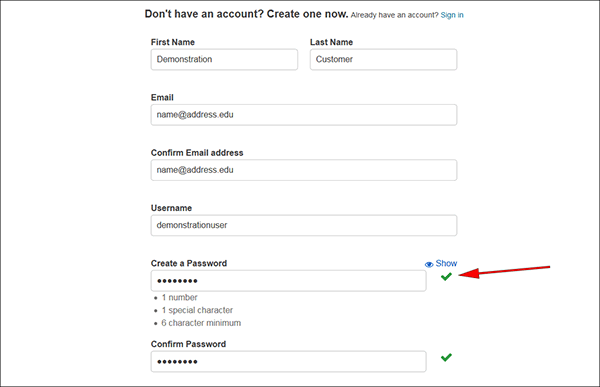
Task: Click the green checkmark next to Confirm Password
Action: click(446, 357)
